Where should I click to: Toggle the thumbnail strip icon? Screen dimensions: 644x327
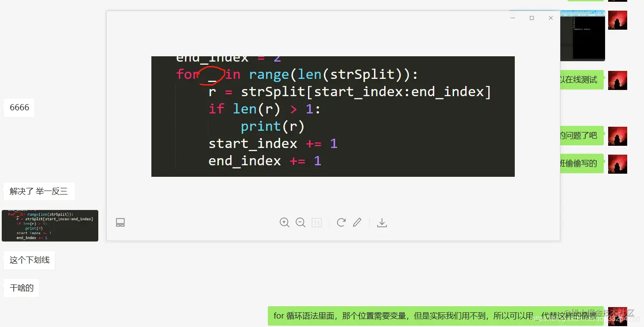[x=120, y=222]
